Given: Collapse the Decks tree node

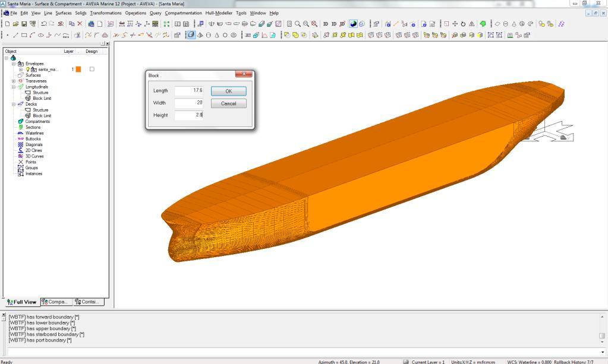Looking at the screenshot, I should pyautogui.click(x=14, y=104).
